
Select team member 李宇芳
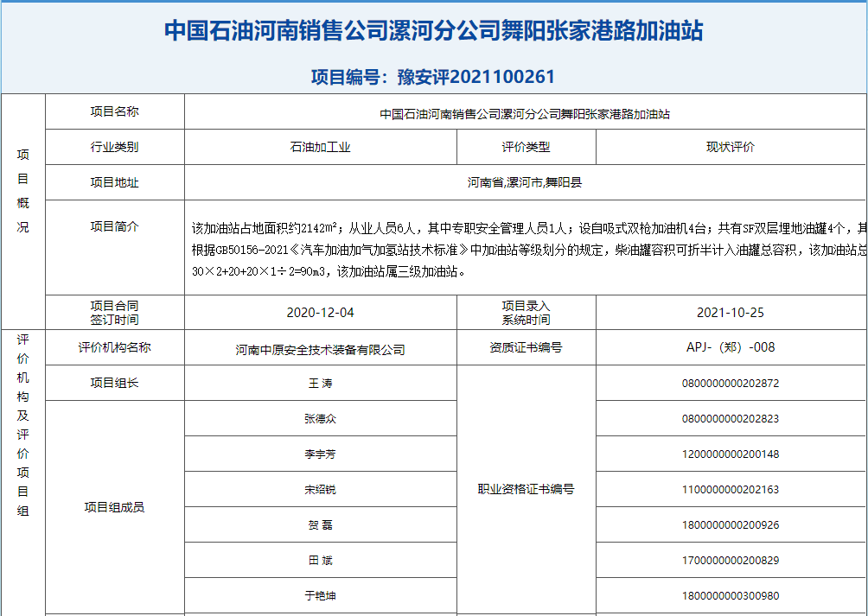tap(321, 454)
